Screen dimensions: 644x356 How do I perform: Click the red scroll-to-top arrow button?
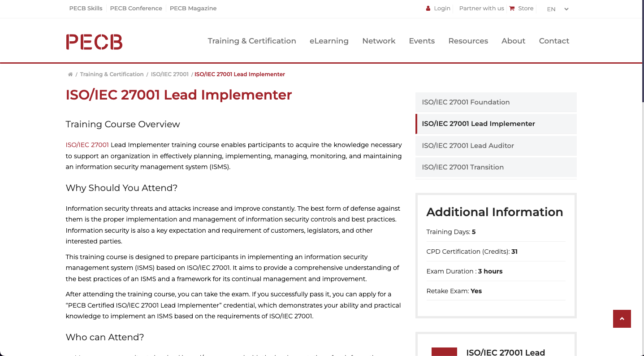coord(622,319)
